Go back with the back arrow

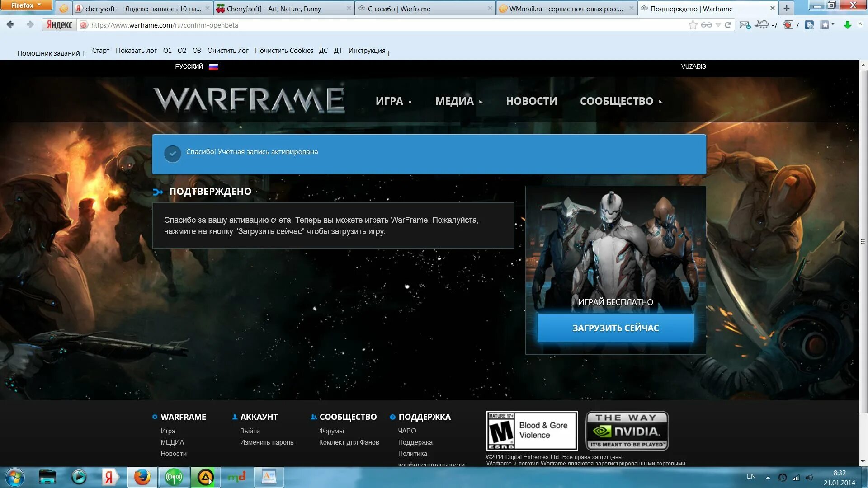tap(10, 25)
